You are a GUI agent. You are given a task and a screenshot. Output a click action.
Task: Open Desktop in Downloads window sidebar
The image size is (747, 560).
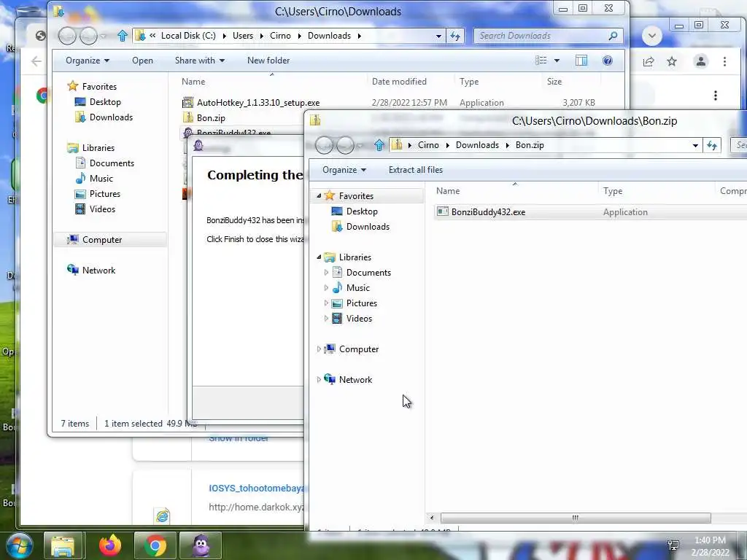105,102
